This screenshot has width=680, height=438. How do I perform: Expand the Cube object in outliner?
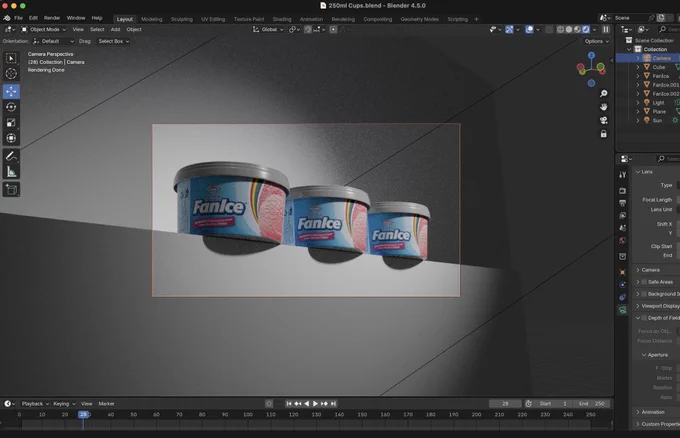[638, 67]
